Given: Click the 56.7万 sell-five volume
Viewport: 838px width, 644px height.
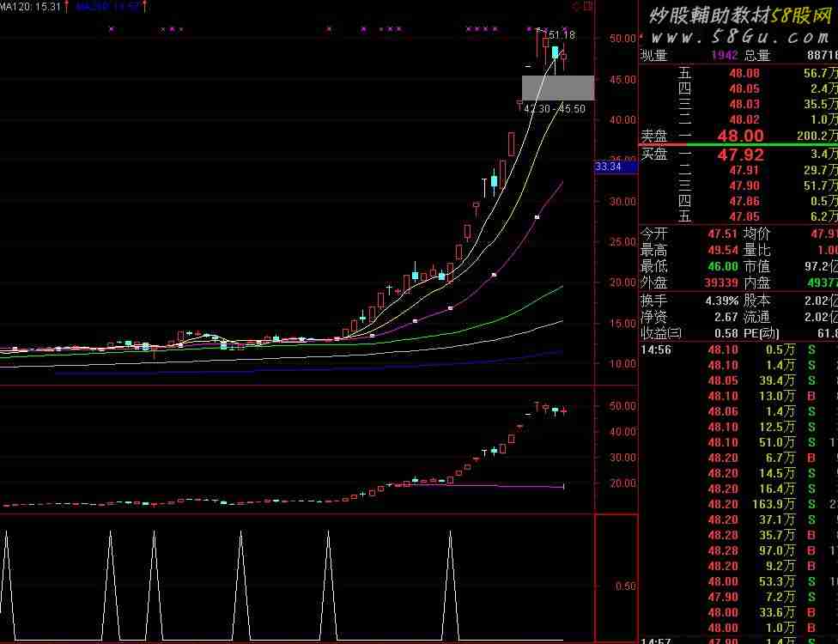Looking at the screenshot, I should [x=820, y=73].
